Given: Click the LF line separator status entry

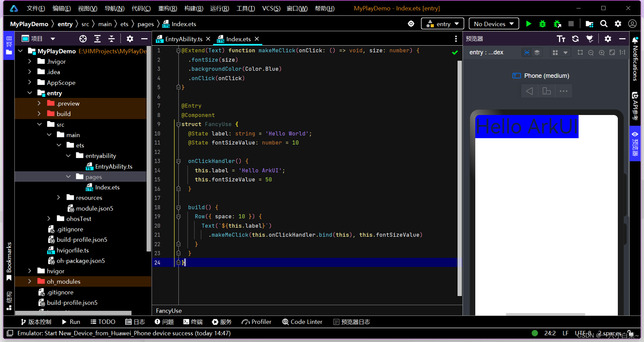Looking at the screenshot, I should click(566, 333).
